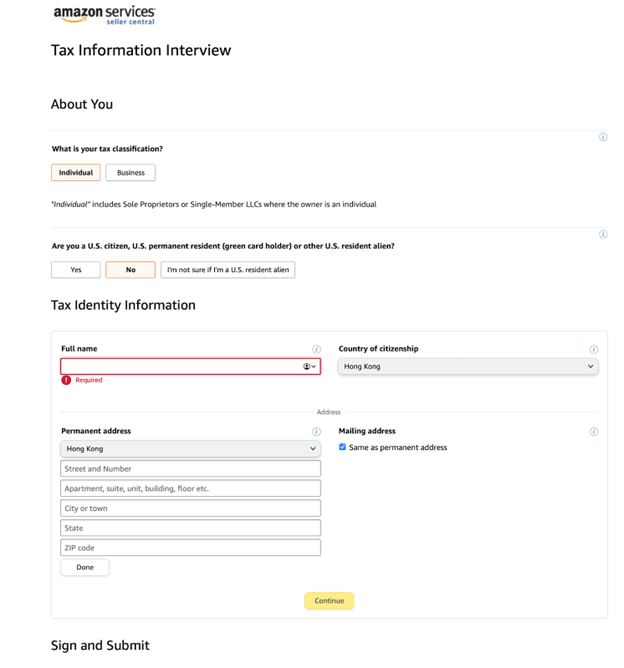This screenshot has height=668, width=624.
Task: Show help info for Mailing address
Action: click(x=593, y=432)
